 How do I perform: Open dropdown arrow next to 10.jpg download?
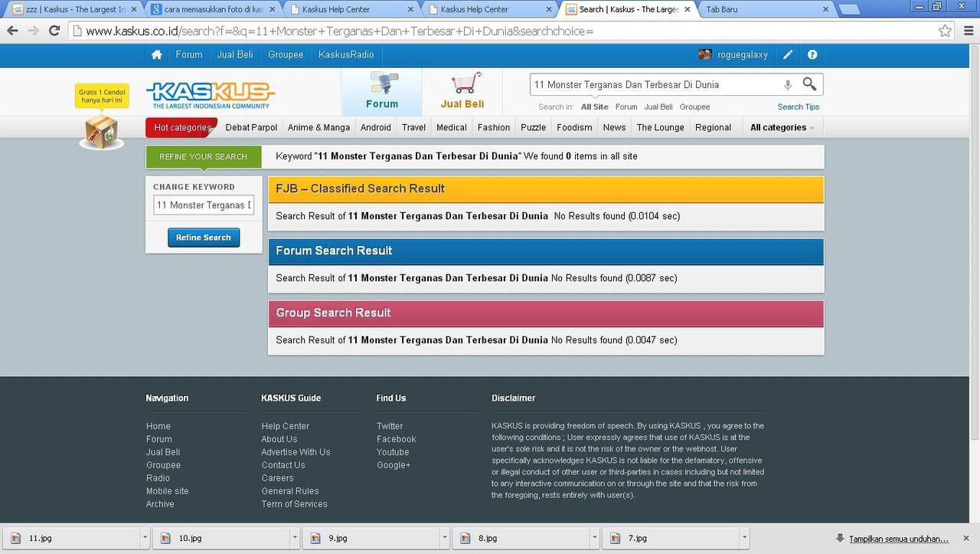(x=295, y=539)
